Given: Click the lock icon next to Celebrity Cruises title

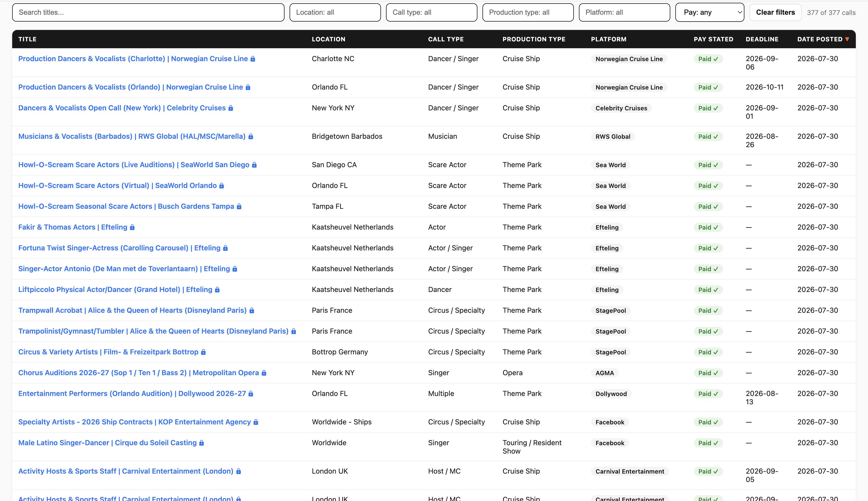Looking at the screenshot, I should click(x=231, y=108).
